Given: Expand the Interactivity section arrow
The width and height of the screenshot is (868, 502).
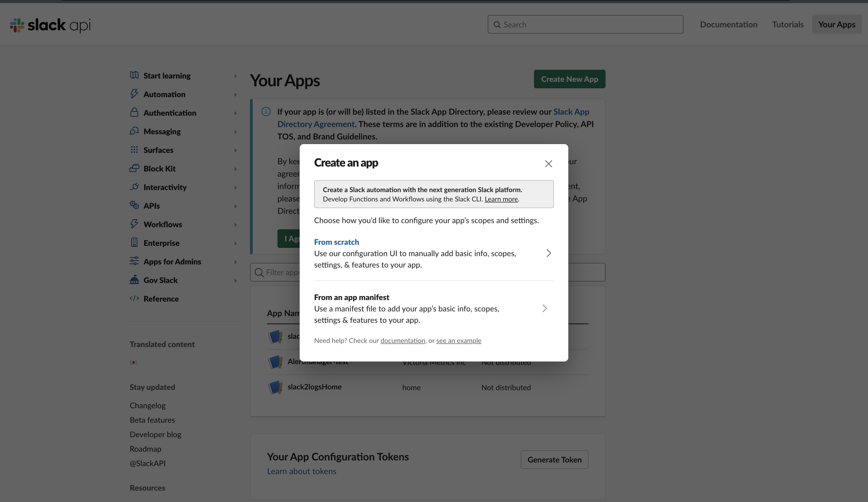Looking at the screenshot, I should 236,187.
